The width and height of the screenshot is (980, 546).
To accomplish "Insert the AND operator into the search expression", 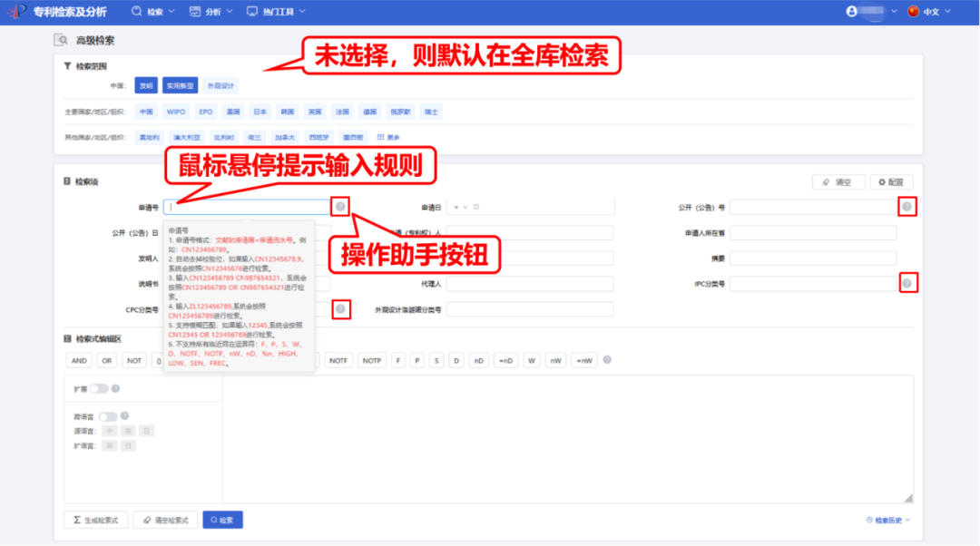I will pos(78,360).
